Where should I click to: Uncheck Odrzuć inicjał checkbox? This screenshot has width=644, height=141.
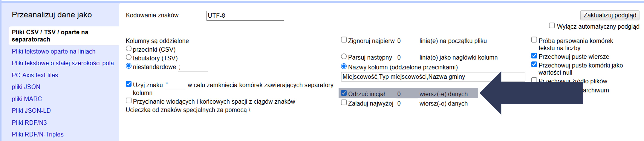tap(344, 93)
